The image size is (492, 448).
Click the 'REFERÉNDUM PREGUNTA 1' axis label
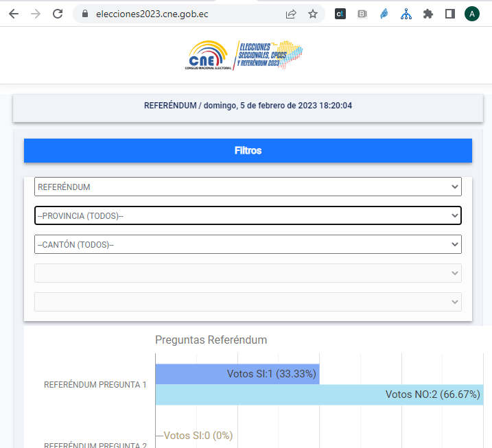[x=95, y=385]
